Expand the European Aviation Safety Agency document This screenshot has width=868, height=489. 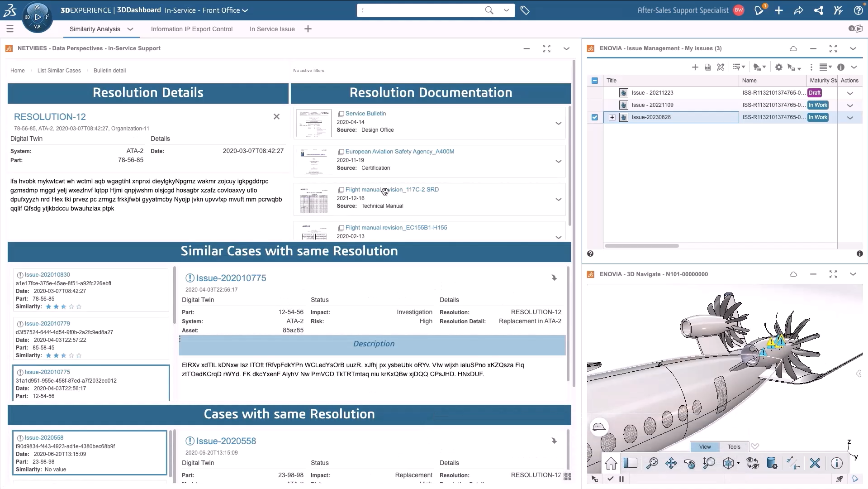pos(558,161)
